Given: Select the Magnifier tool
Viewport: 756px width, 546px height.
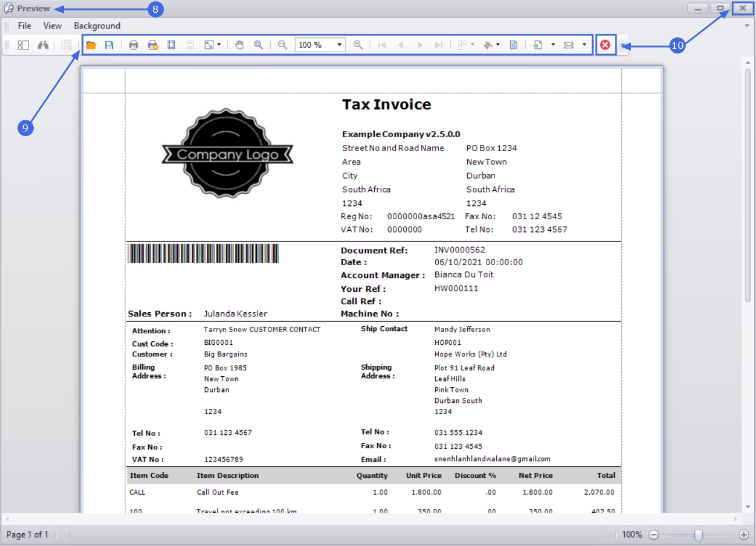Looking at the screenshot, I should [x=259, y=45].
